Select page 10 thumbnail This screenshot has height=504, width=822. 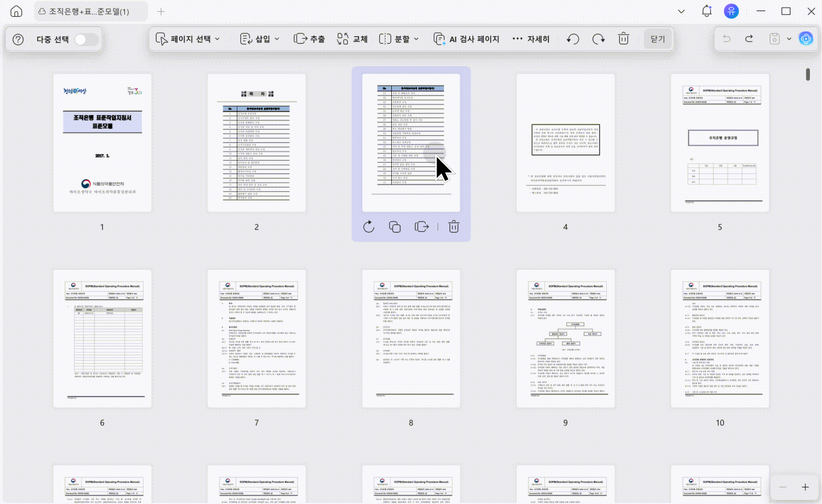(x=720, y=339)
